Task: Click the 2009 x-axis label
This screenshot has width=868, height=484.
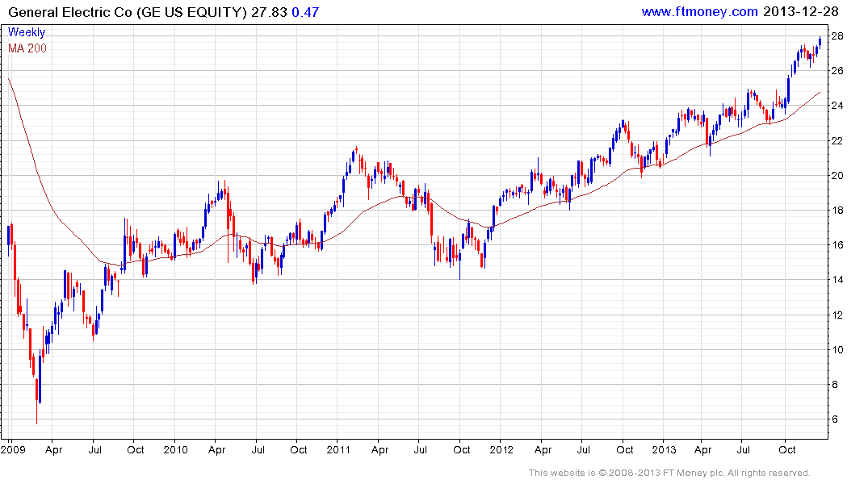Action: click(13, 449)
